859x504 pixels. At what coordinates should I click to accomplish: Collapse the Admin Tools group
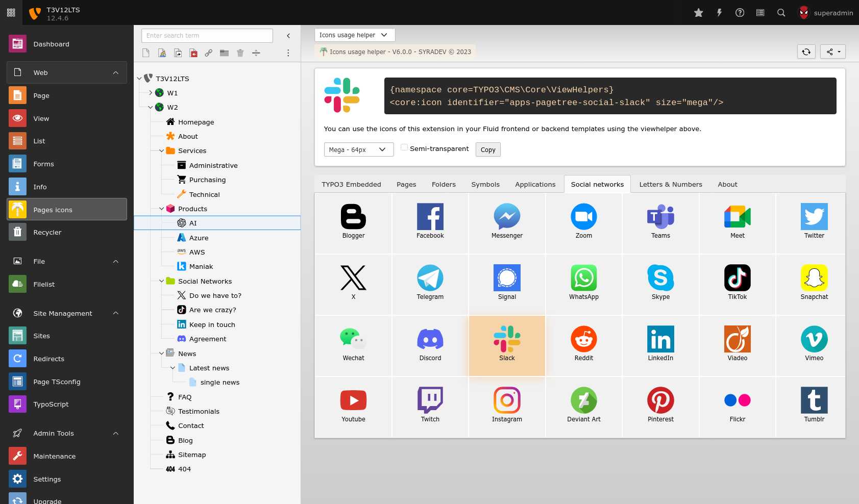[116, 433]
